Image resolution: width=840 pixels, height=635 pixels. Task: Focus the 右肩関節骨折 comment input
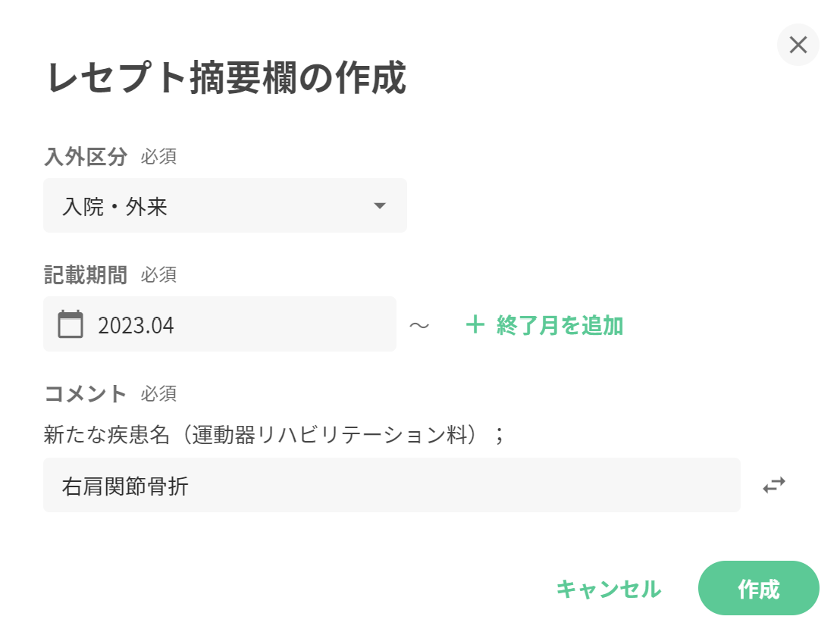click(391, 485)
